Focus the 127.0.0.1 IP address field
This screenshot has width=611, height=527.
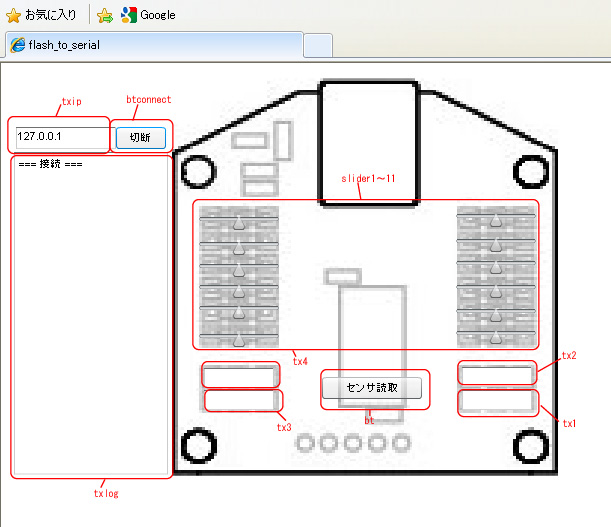(63, 137)
